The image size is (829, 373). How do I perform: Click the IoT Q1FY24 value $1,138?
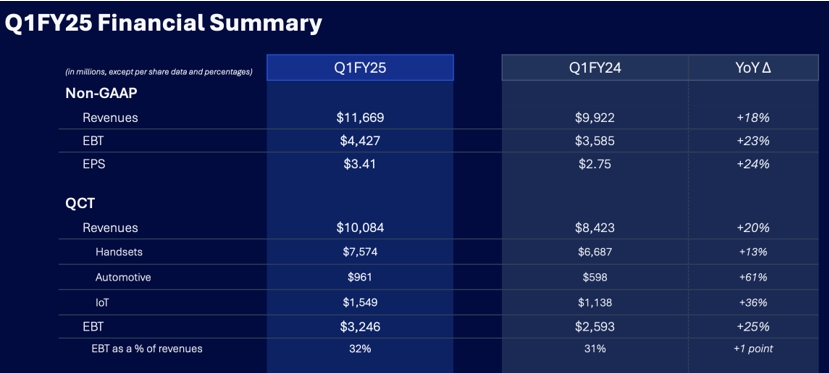point(595,302)
